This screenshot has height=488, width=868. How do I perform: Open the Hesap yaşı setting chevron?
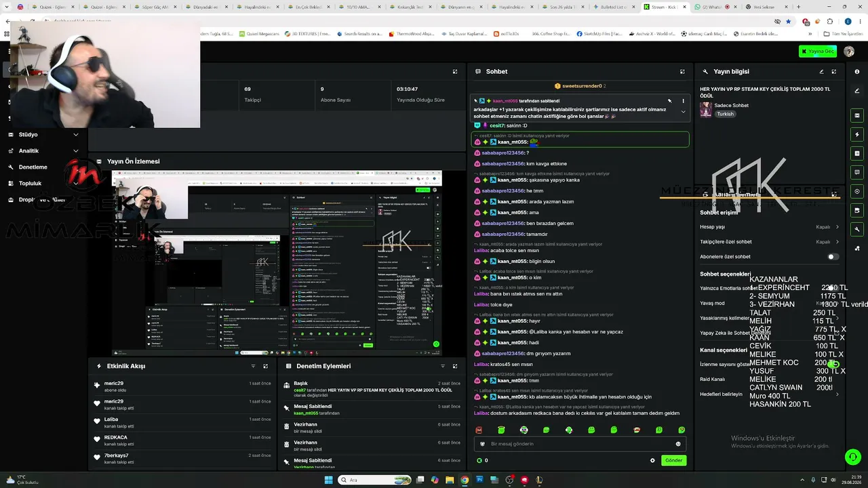point(837,227)
